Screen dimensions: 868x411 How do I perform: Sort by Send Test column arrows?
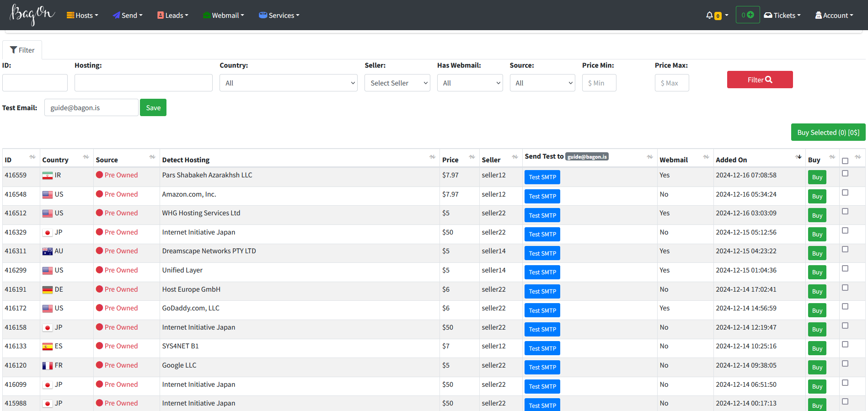tap(650, 157)
